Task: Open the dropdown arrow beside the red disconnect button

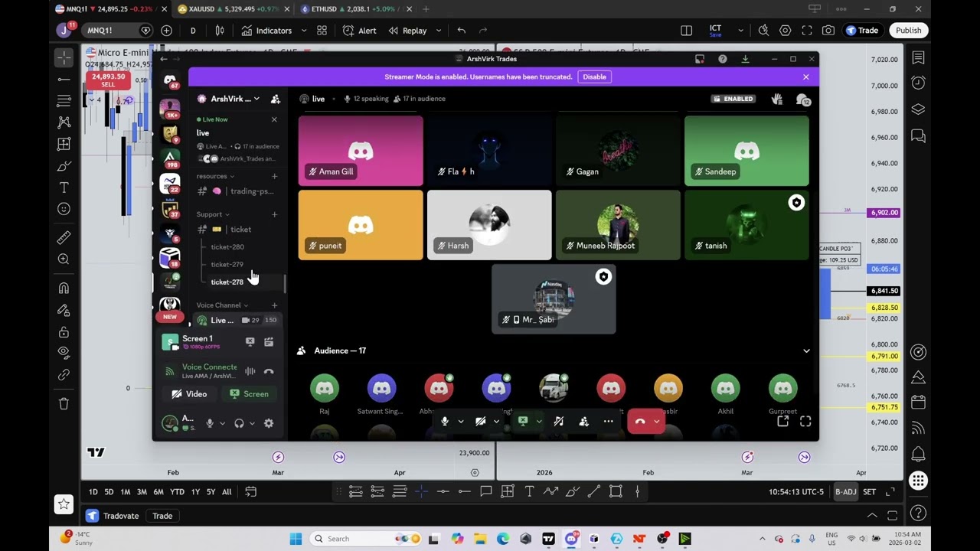Action: pos(656,421)
